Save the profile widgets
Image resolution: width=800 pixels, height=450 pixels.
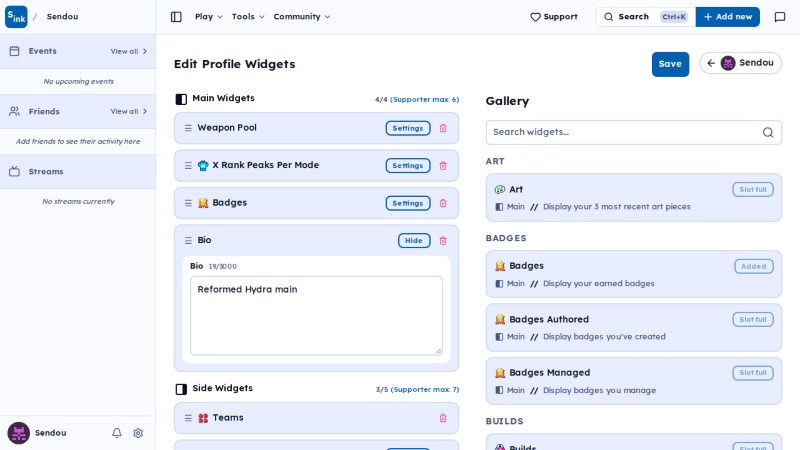[x=670, y=64]
